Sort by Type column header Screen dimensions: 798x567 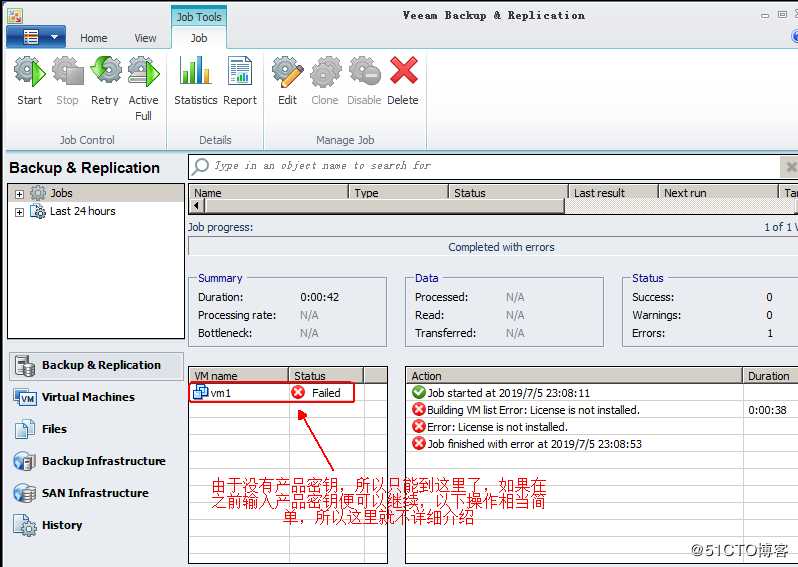pos(398,193)
